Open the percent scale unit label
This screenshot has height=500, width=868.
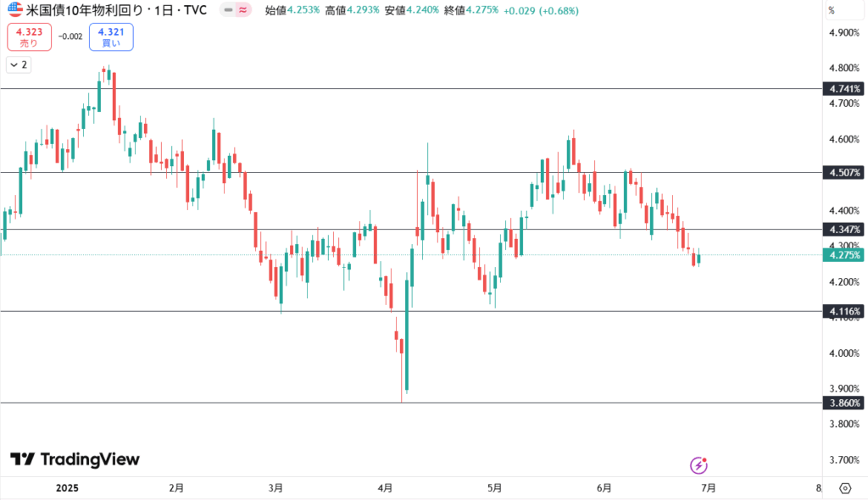point(832,10)
